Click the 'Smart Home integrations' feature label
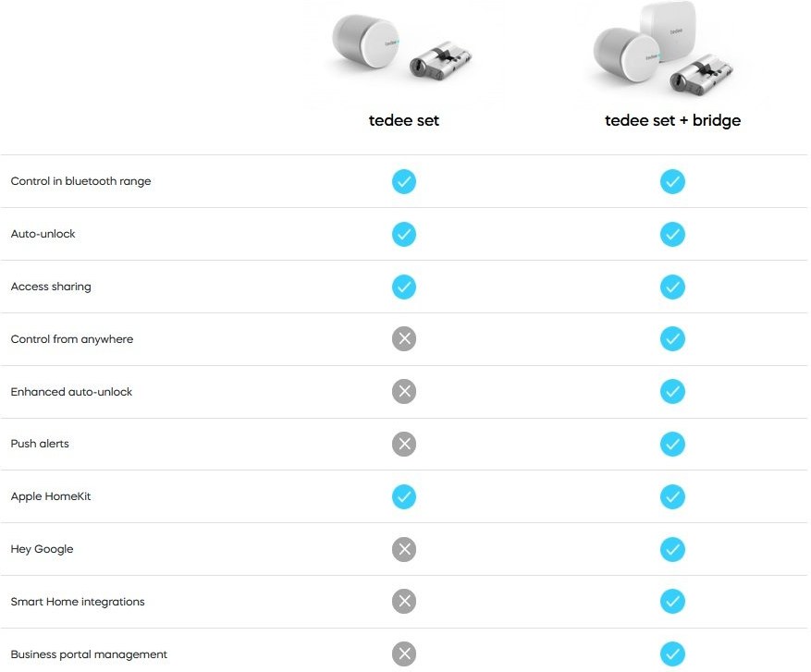The width and height of the screenshot is (811, 672). (x=78, y=603)
